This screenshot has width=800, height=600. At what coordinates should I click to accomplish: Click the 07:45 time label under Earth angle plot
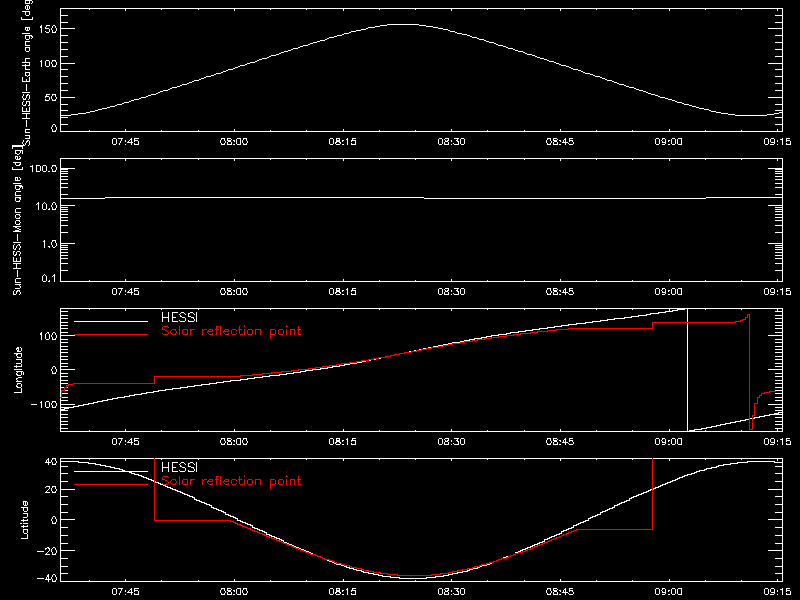(x=126, y=141)
